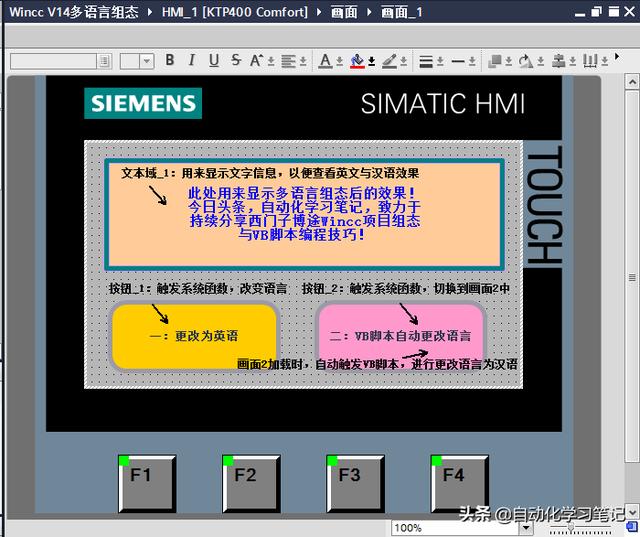Click the background fill color bucket
Image resolution: width=640 pixels, height=537 pixels.
(357, 61)
